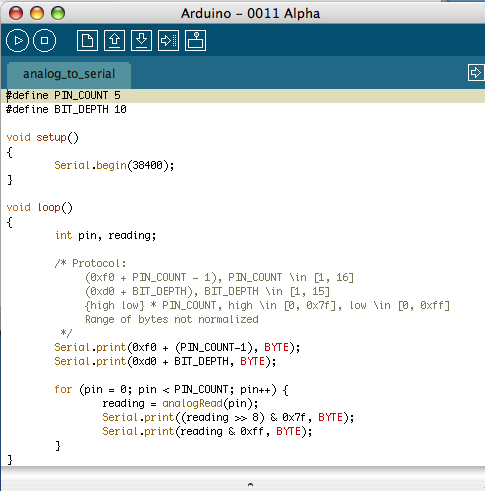The image size is (485, 491).
Task: Click the '/* Protocol:' comment line
Action: click(x=90, y=263)
